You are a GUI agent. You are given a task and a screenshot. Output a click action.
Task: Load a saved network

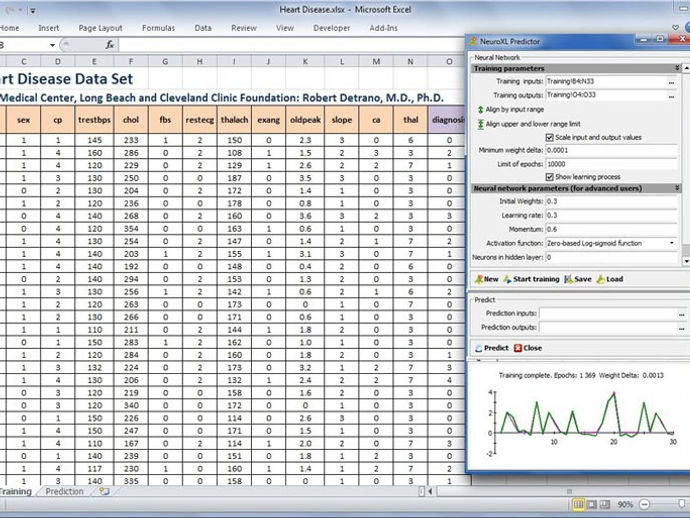(609, 279)
